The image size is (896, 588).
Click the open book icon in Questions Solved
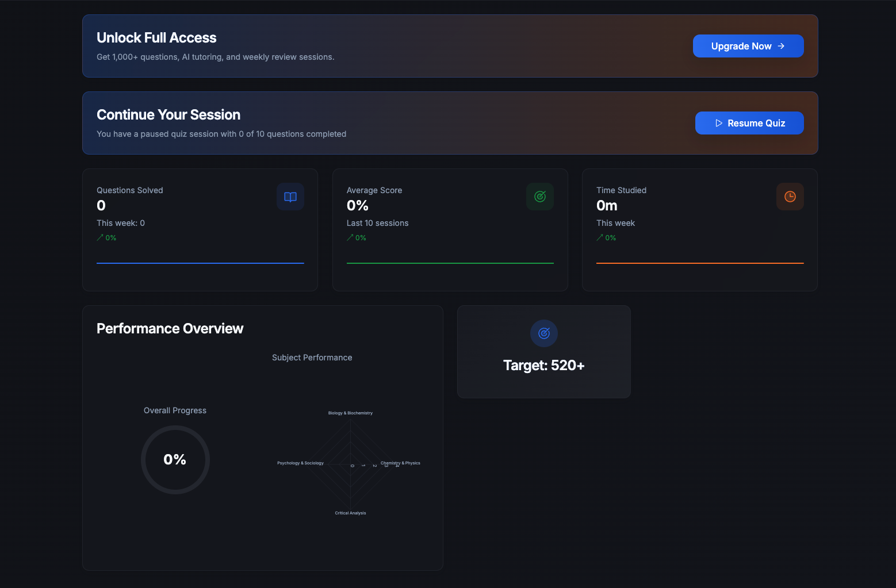290,197
